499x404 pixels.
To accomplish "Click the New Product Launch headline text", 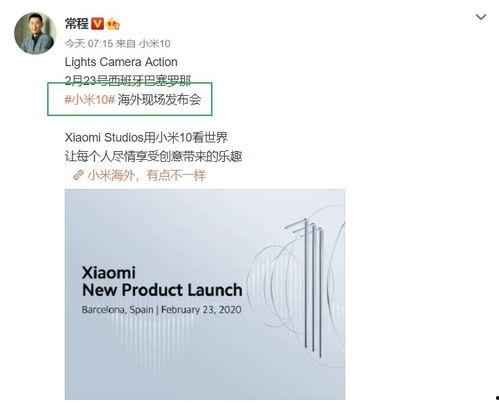I will pyautogui.click(x=162, y=290).
